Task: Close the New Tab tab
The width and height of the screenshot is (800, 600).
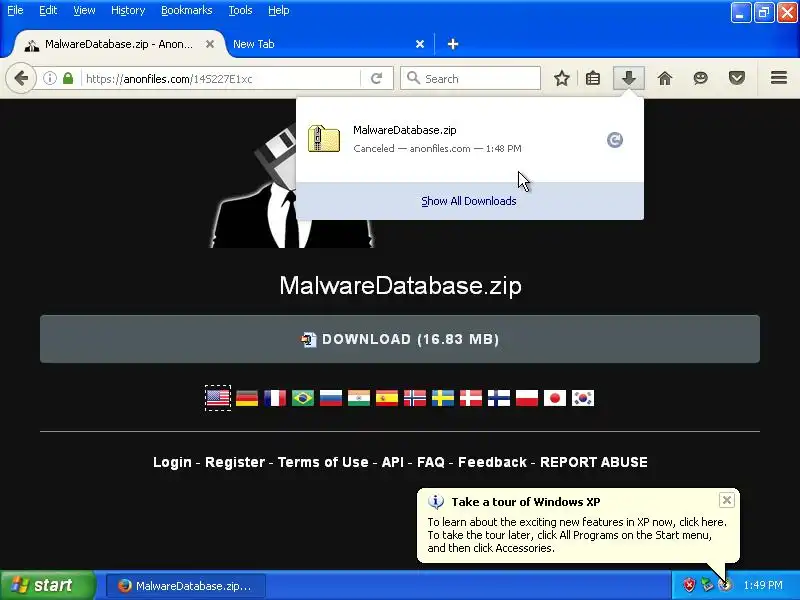Action: (x=420, y=44)
